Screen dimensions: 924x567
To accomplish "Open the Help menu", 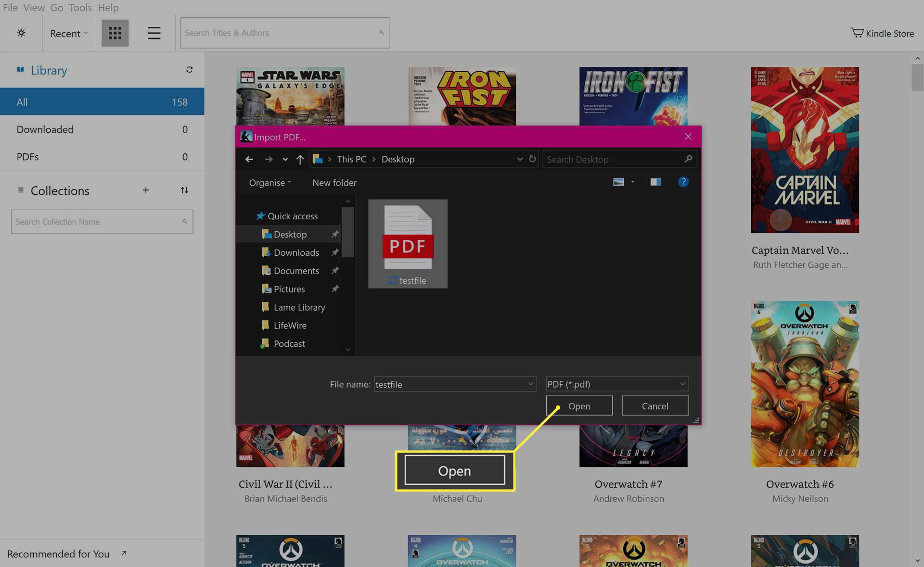I will click(x=108, y=8).
